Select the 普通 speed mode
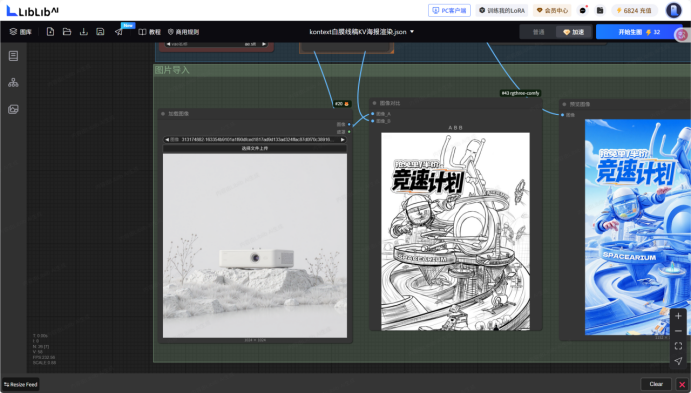The image size is (691, 393). [x=538, y=32]
